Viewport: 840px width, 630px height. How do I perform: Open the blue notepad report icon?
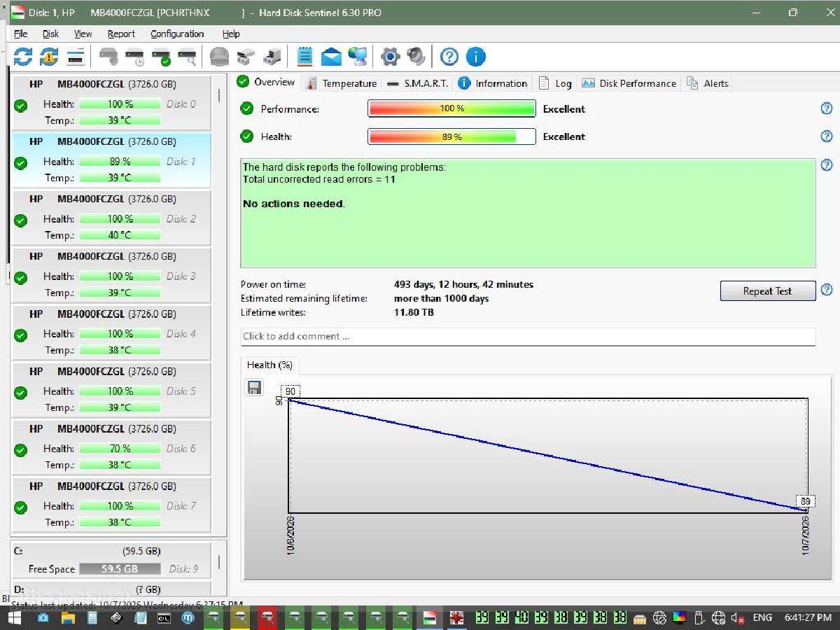(304, 57)
